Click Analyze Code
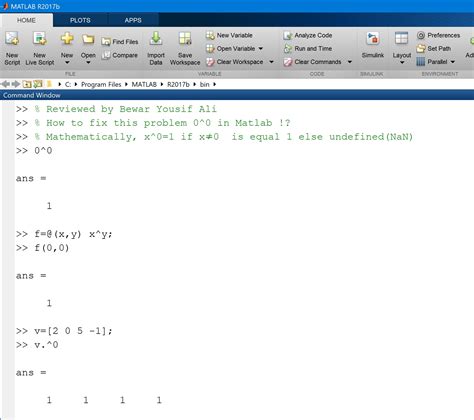The height and width of the screenshot is (420, 474). pos(308,35)
